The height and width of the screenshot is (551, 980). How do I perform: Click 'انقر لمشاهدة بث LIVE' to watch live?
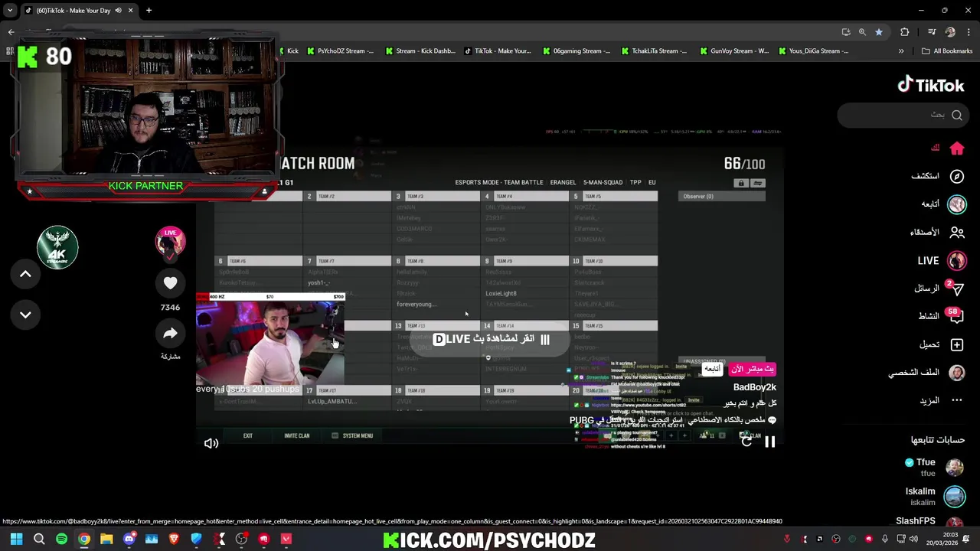tap(491, 339)
